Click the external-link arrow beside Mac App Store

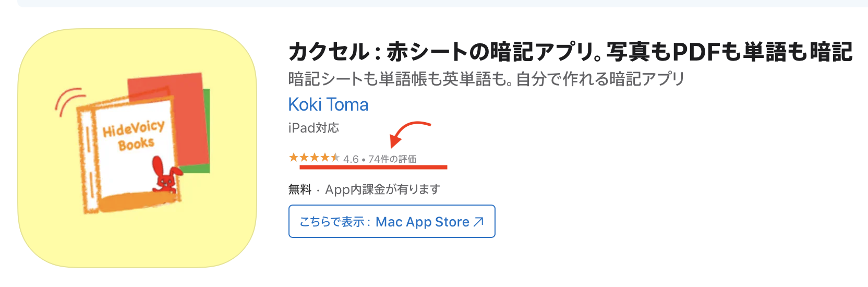[x=478, y=222]
